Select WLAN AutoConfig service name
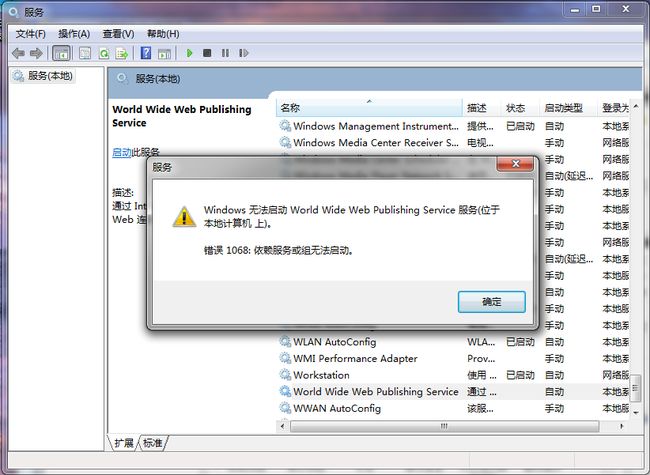 coord(335,342)
